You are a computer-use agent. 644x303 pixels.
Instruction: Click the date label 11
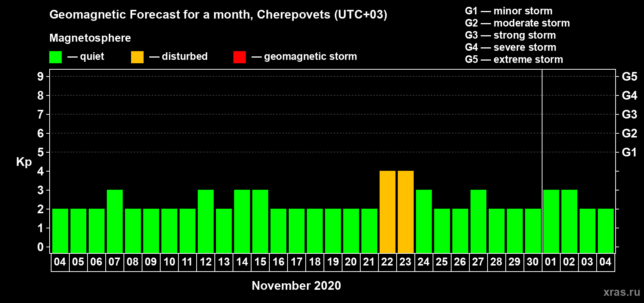(187, 262)
